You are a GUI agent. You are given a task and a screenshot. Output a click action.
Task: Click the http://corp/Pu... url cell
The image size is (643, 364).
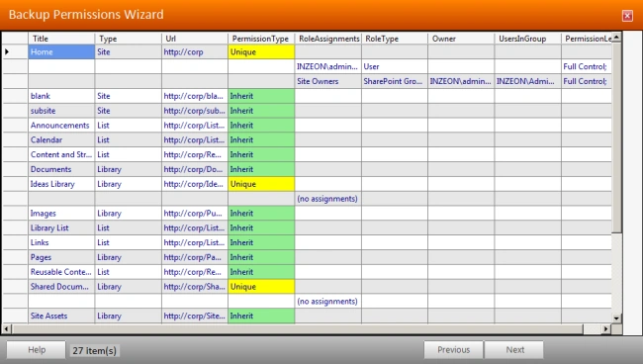pos(195,213)
